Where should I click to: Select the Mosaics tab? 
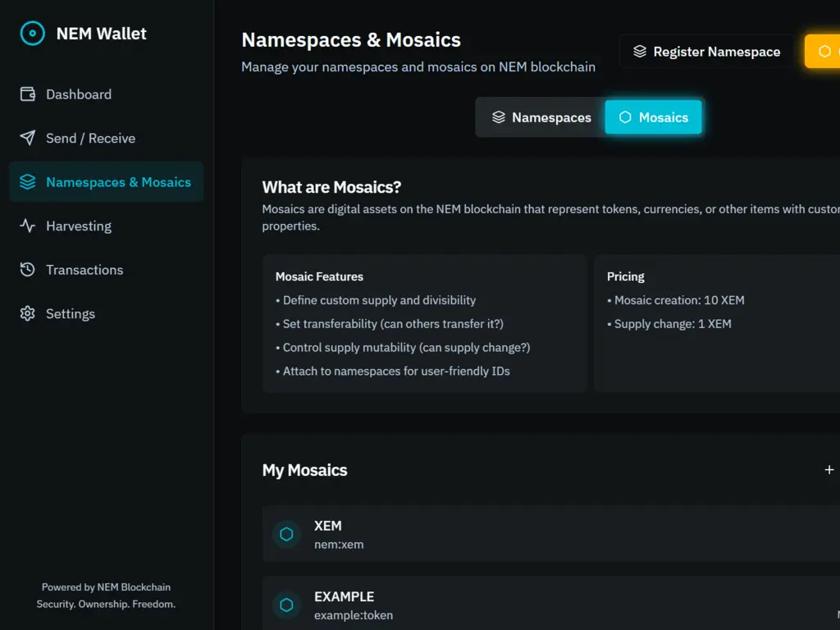click(x=653, y=117)
